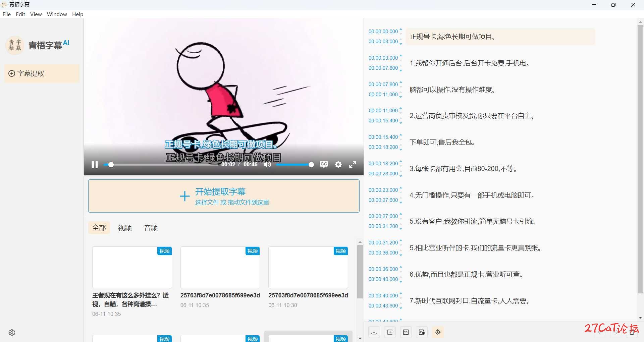Viewport: 644px width, 342px height.
Task: Click the file list scrollbar thumb
Action: coord(360,272)
